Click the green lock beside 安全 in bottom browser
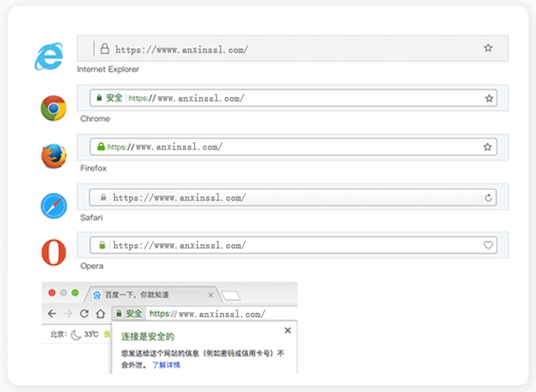This screenshot has width=536, height=392. 119,313
